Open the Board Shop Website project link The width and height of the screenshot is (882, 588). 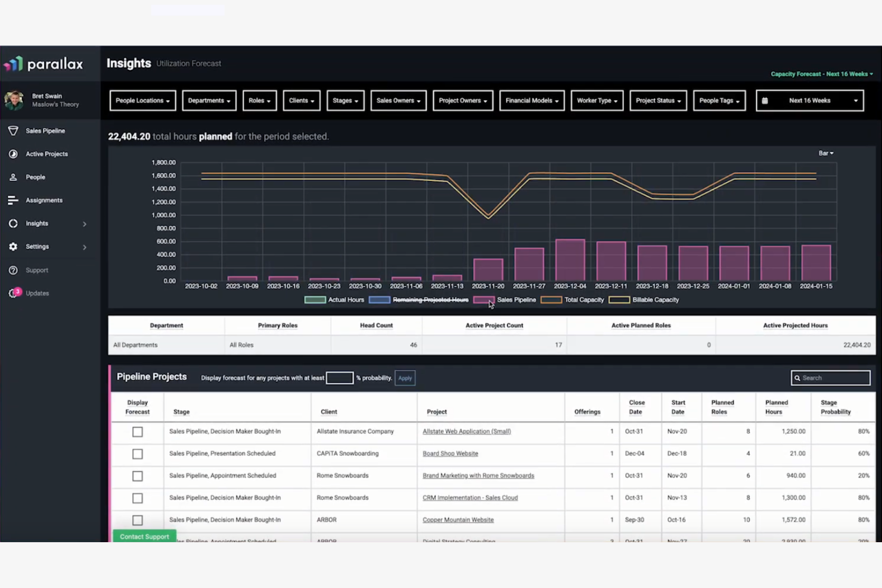click(x=451, y=453)
